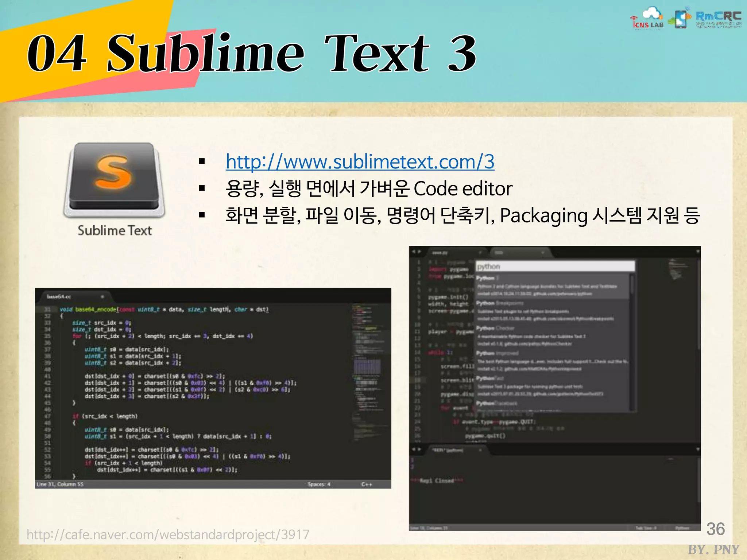
Task: Select the Python Improved package entry
Action: tap(552, 361)
